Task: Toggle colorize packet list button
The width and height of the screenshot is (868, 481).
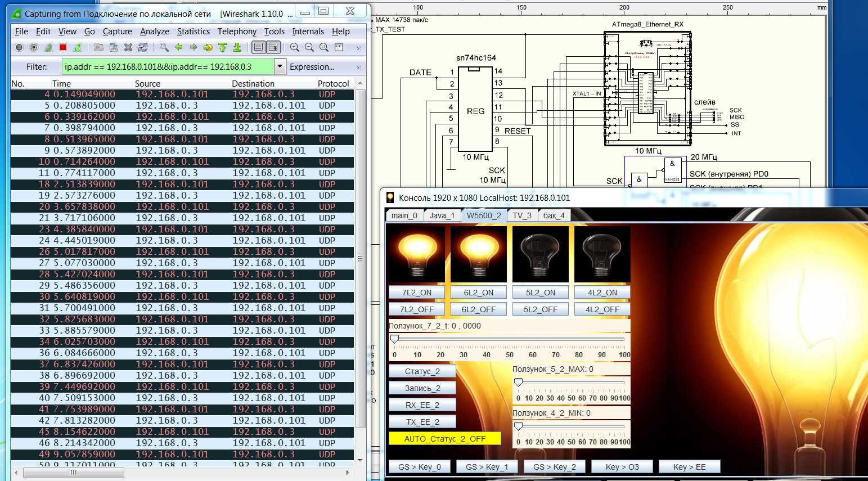Action: [258, 48]
